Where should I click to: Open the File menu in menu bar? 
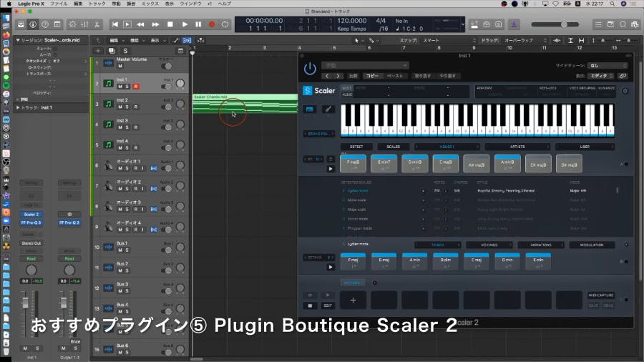pyautogui.click(x=59, y=4)
